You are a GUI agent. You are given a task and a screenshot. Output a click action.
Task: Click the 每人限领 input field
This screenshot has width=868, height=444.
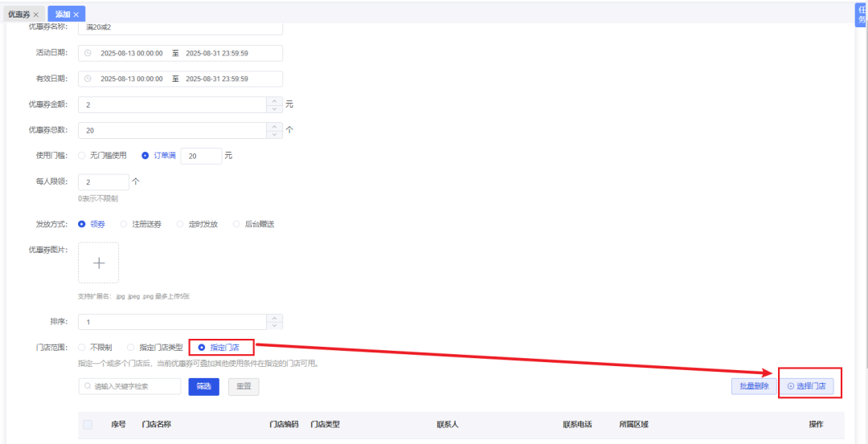pos(104,182)
